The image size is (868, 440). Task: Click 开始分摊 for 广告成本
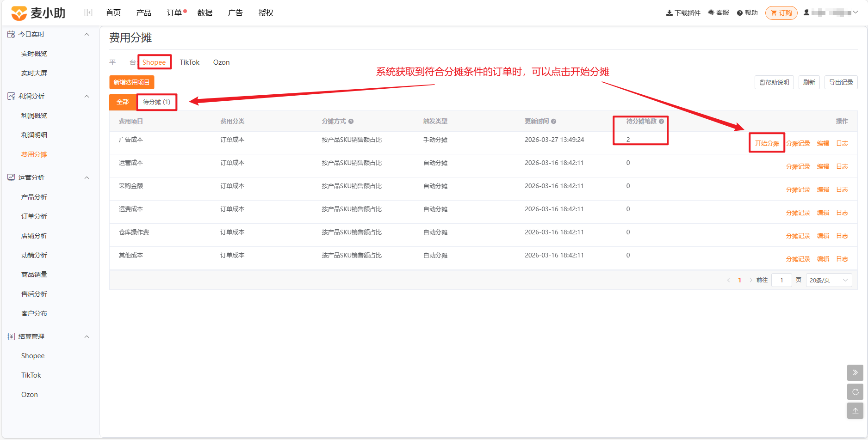pos(767,143)
